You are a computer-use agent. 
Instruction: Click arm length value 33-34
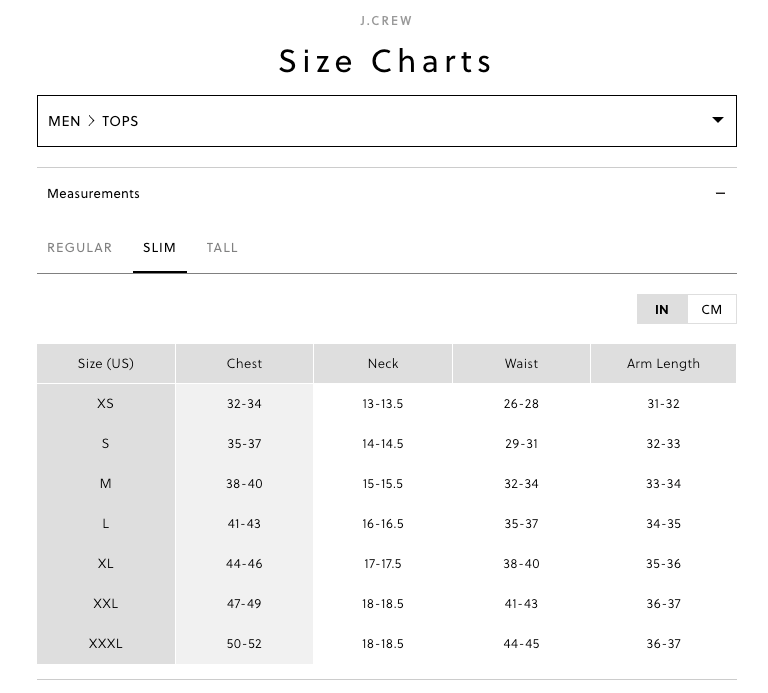coord(663,484)
